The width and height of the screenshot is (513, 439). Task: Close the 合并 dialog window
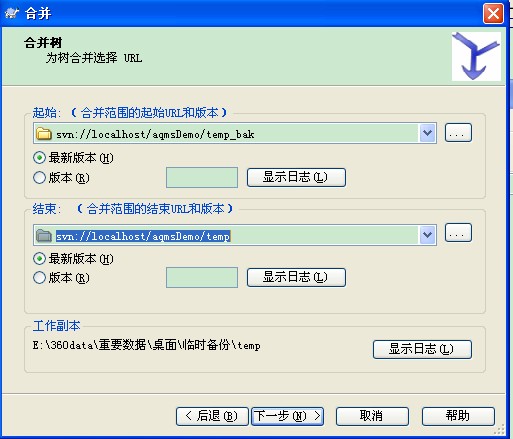click(x=493, y=14)
